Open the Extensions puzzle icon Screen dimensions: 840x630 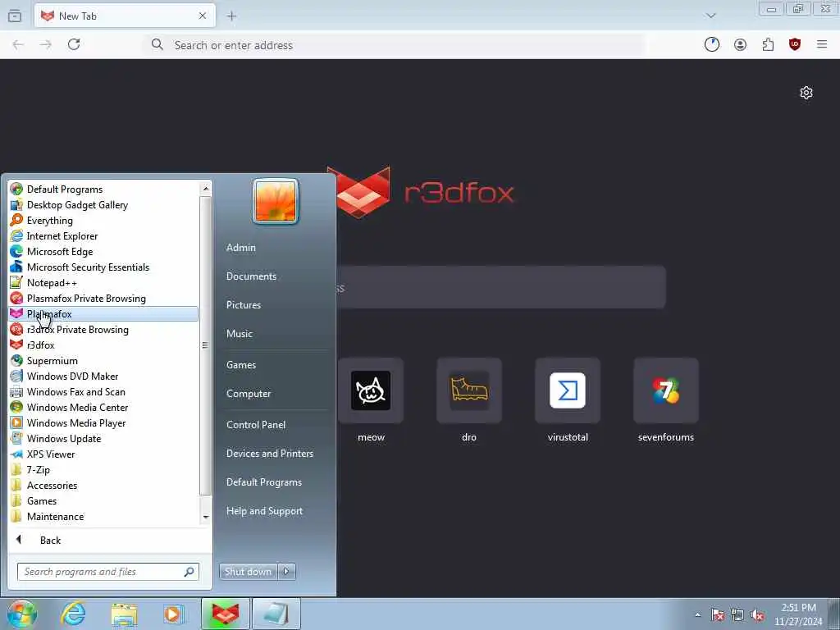click(768, 44)
